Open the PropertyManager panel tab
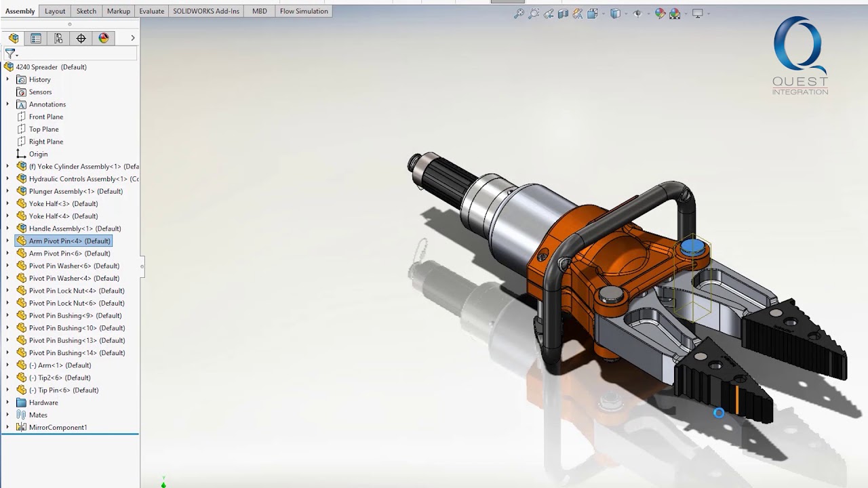This screenshot has height=488, width=868. 36,38
